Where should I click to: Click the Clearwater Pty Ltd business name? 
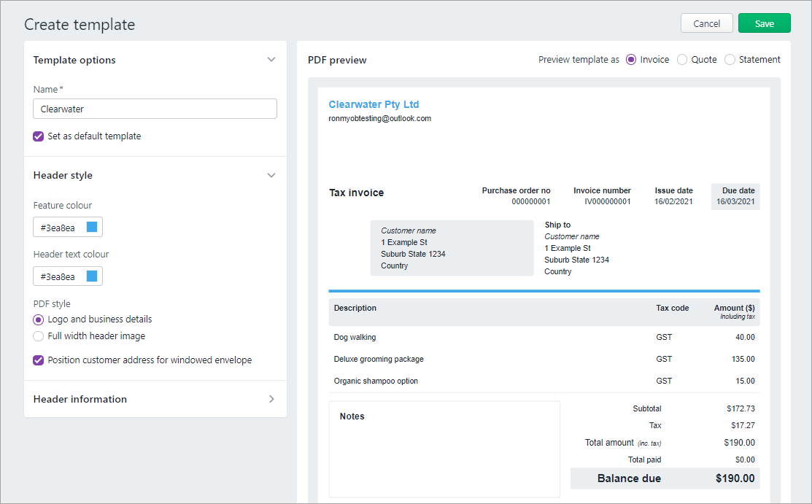[x=374, y=104]
